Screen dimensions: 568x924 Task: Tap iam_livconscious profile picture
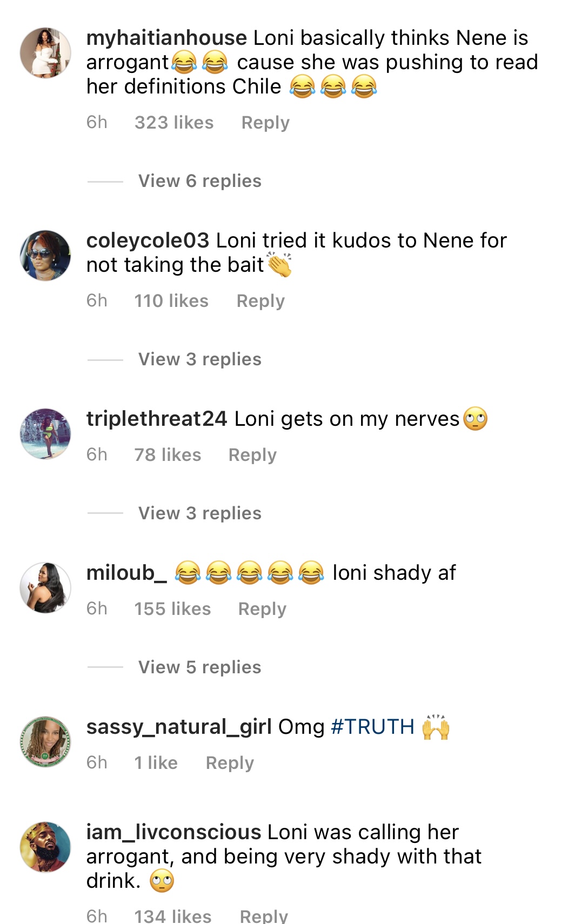tap(45, 847)
